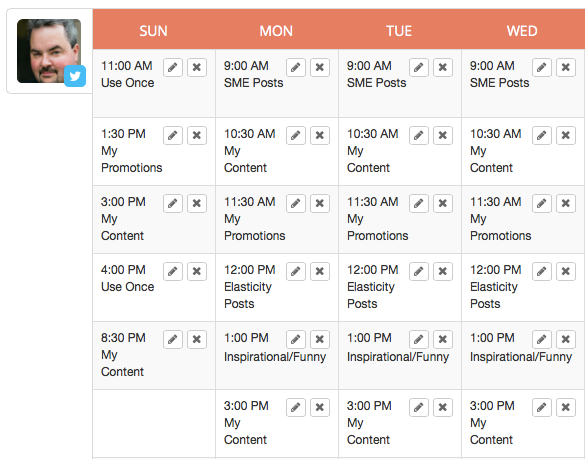Image resolution: width=585 pixels, height=459 pixels.
Task: Delete Monday 3:00 PM My Content slot
Action: [x=320, y=407]
